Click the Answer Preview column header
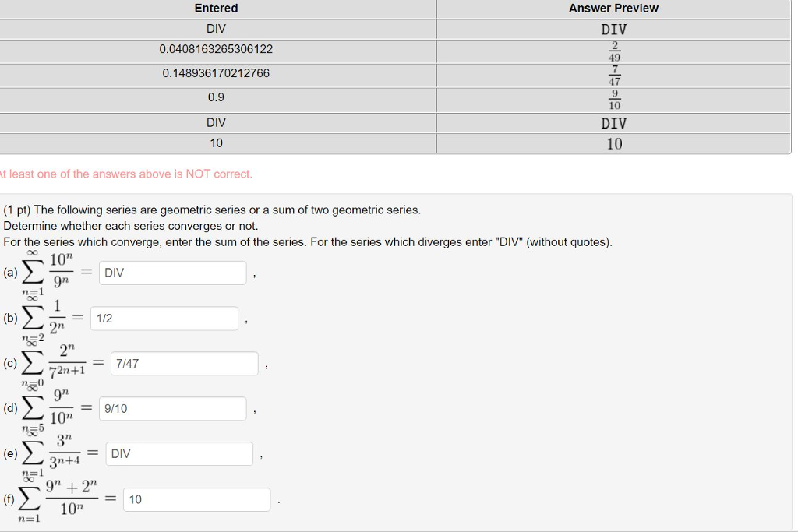Viewport: 798px width, 532px height. [613, 9]
